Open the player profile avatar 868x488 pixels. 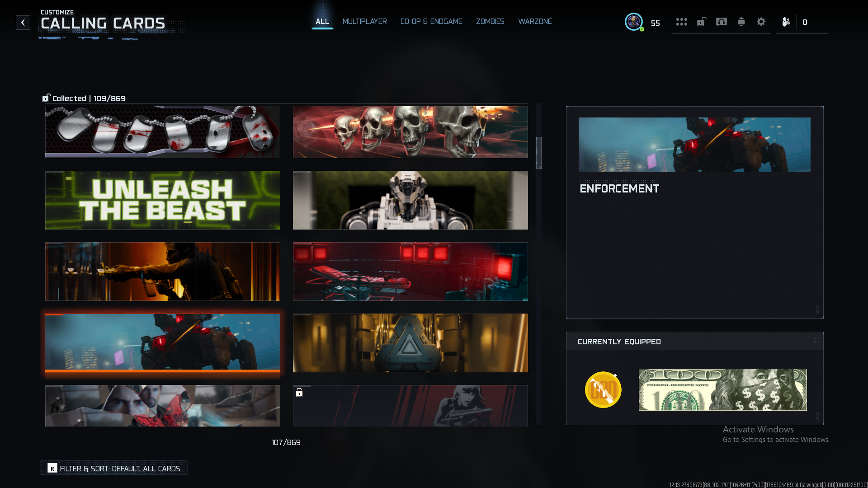(x=633, y=22)
